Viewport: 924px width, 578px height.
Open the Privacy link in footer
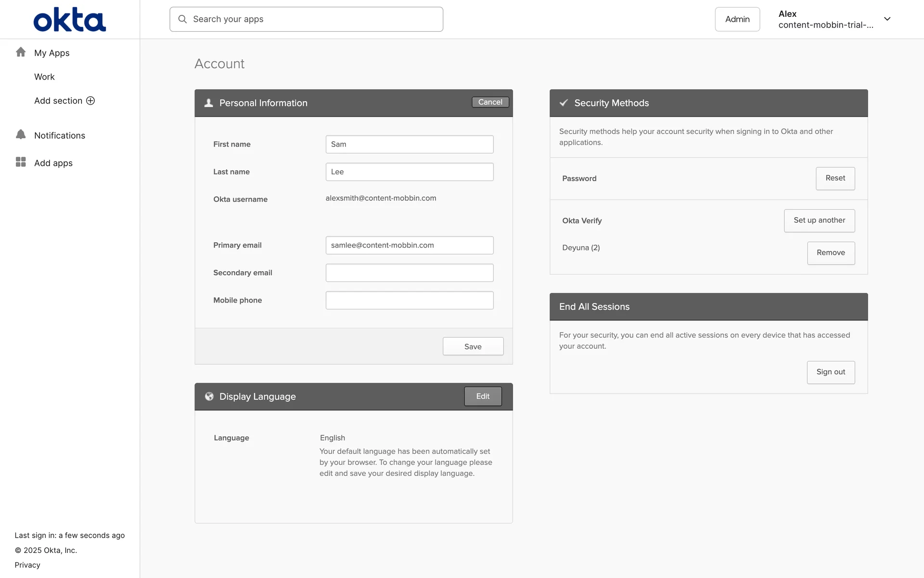[27, 565]
